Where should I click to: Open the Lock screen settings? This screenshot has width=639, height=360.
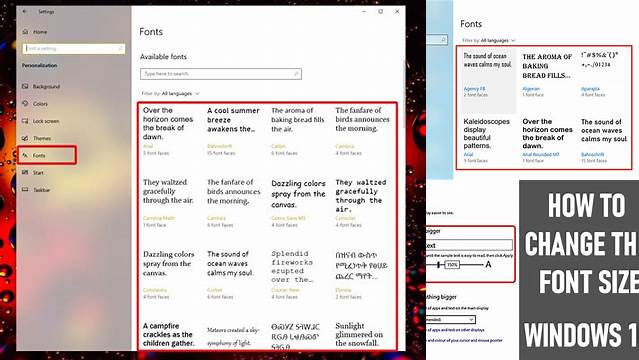point(47,121)
